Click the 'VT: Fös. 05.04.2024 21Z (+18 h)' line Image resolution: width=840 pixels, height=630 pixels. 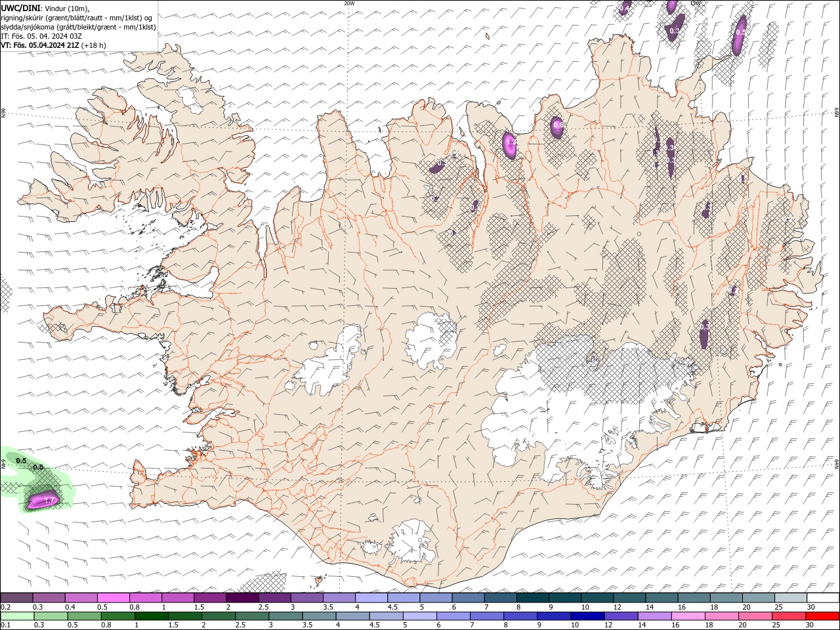[53, 45]
